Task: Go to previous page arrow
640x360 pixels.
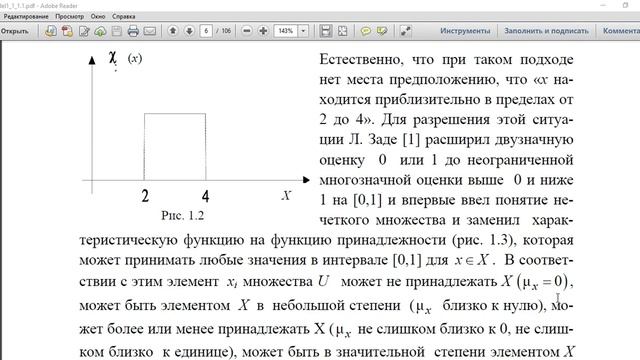Action: click(x=173, y=31)
